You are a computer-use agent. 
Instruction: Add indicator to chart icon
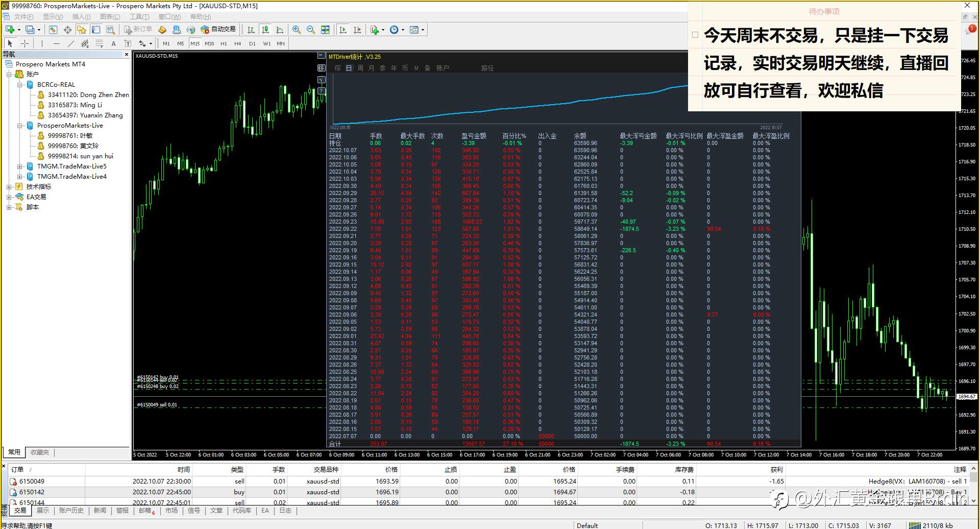coord(375,30)
